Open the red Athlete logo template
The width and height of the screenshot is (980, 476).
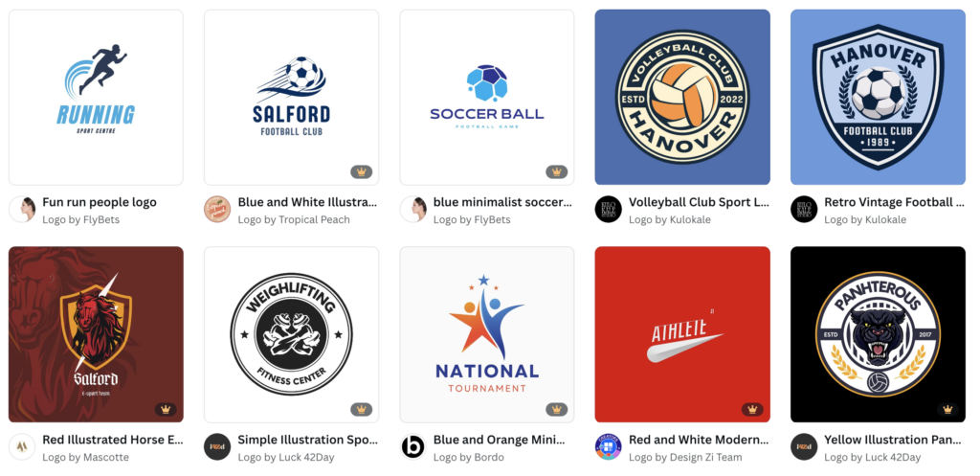(x=682, y=334)
